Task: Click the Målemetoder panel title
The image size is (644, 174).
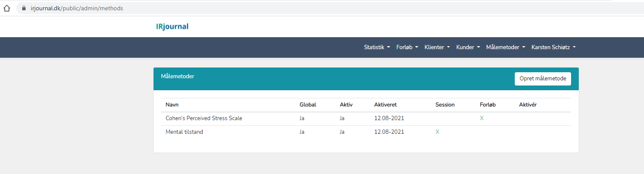Action: click(x=178, y=77)
